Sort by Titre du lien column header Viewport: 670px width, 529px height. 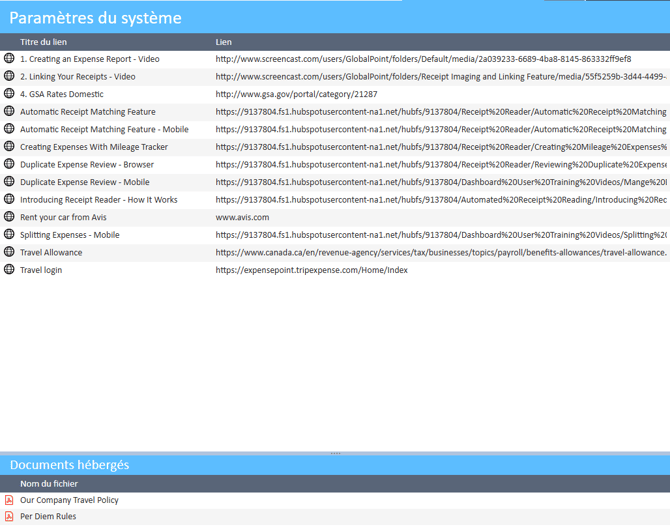point(43,42)
